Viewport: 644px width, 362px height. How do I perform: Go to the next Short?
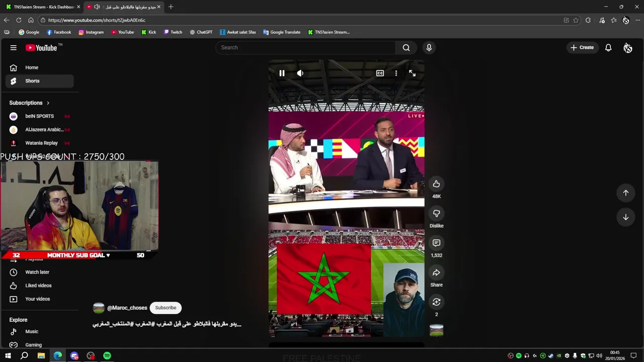(x=626, y=217)
